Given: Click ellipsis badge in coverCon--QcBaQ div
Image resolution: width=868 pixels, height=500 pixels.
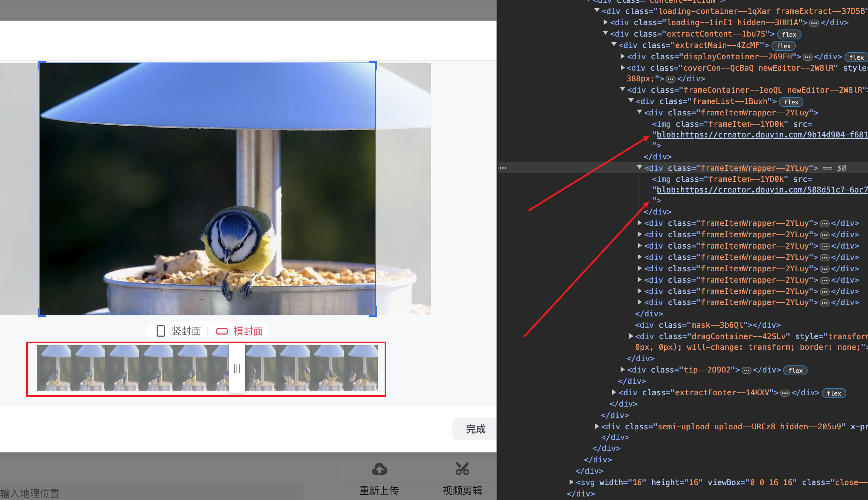Looking at the screenshot, I should click(670, 79).
